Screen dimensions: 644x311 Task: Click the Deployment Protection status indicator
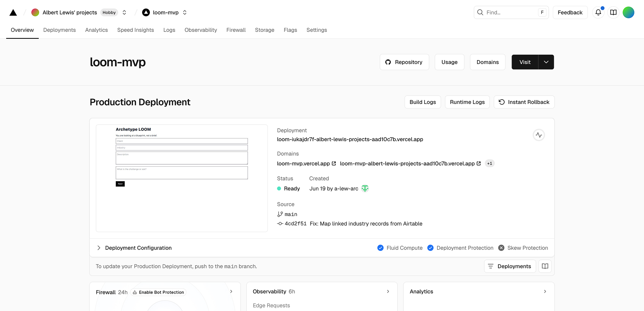pos(460,248)
